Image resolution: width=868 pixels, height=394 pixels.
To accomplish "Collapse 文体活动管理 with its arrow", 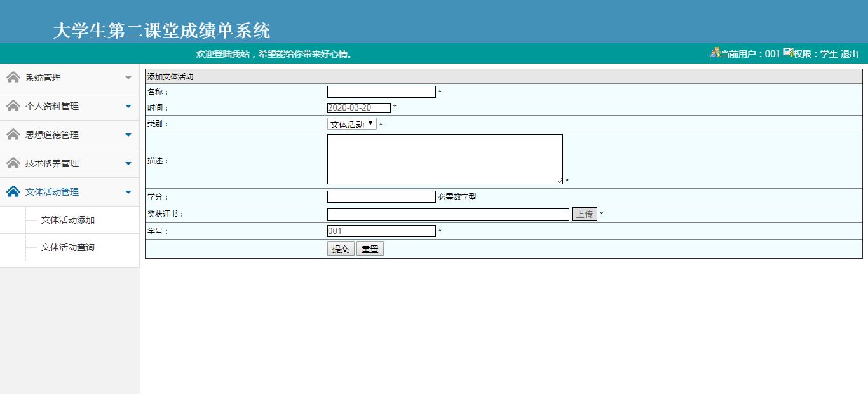I will (128, 193).
